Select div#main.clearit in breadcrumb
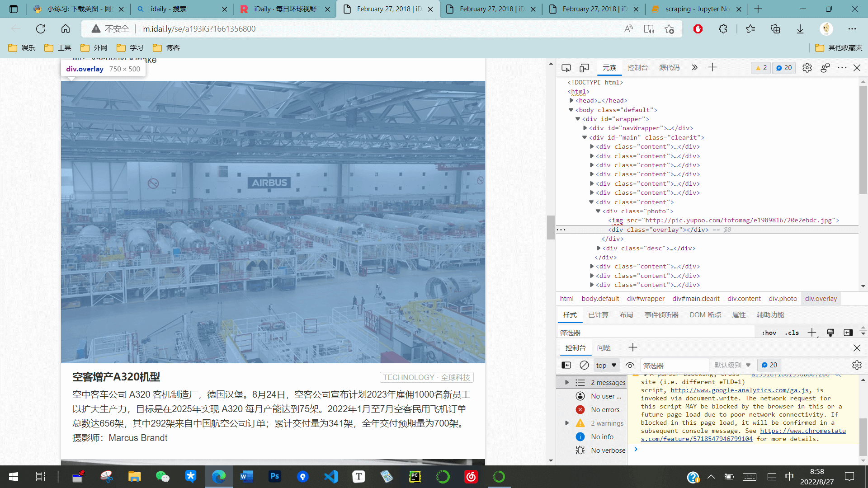The width and height of the screenshot is (868, 488). (696, 298)
